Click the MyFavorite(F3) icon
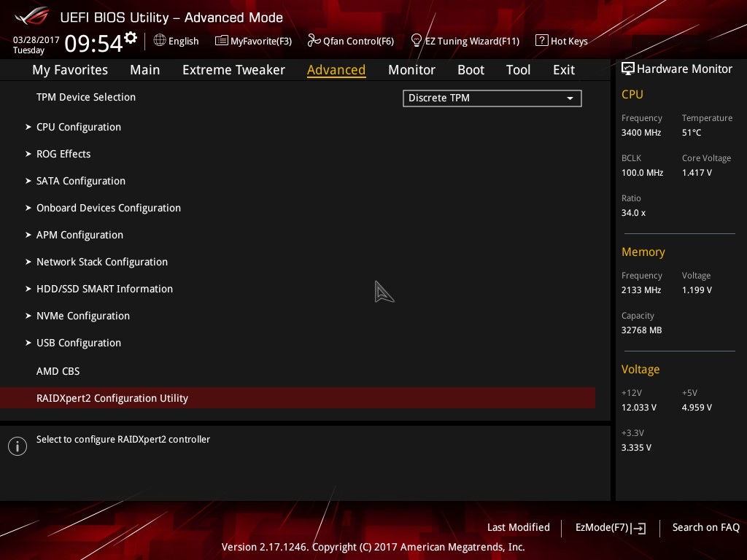Viewport: 747px width, 560px height. [222, 41]
